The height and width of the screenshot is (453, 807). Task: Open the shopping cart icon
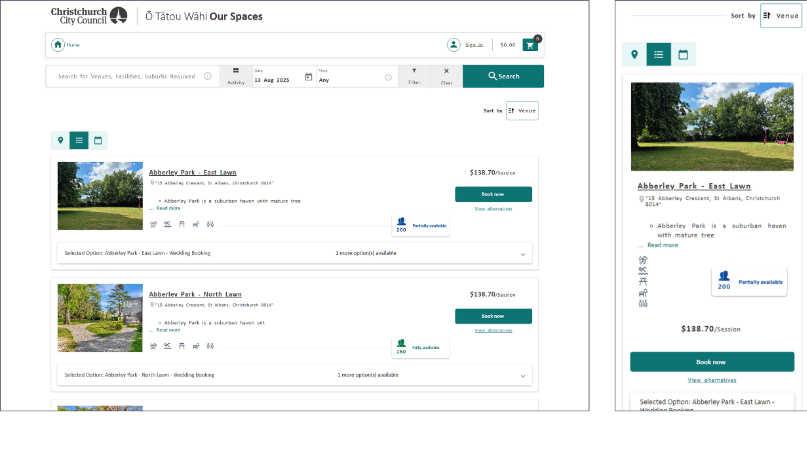(530, 45)
